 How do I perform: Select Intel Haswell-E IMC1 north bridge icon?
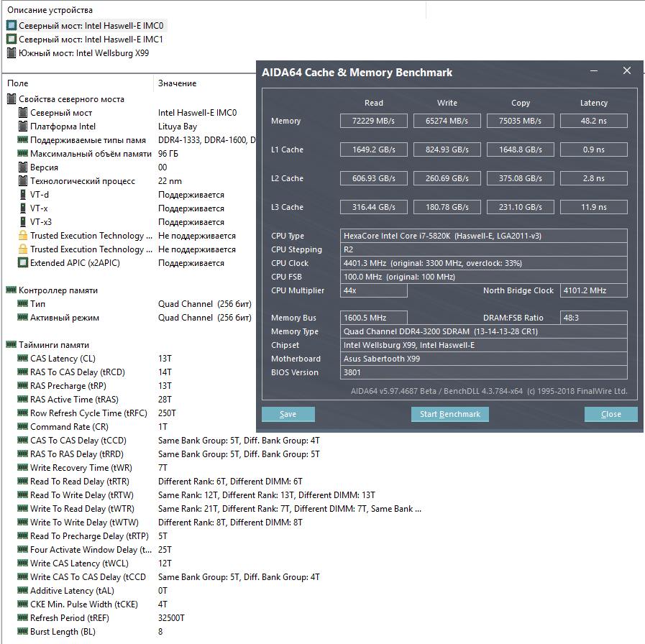pos(12,39)
